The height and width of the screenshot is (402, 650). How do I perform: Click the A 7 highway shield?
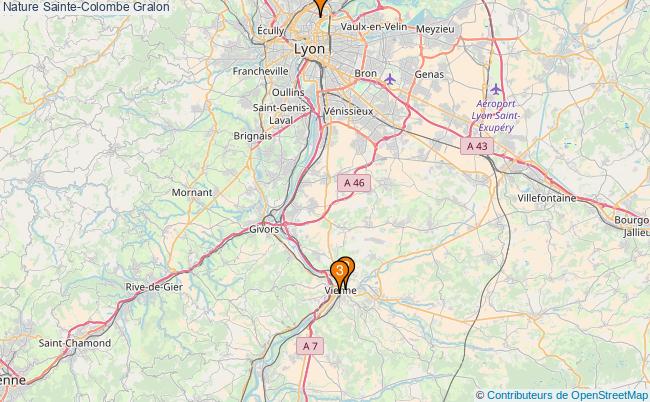point(310,346)
